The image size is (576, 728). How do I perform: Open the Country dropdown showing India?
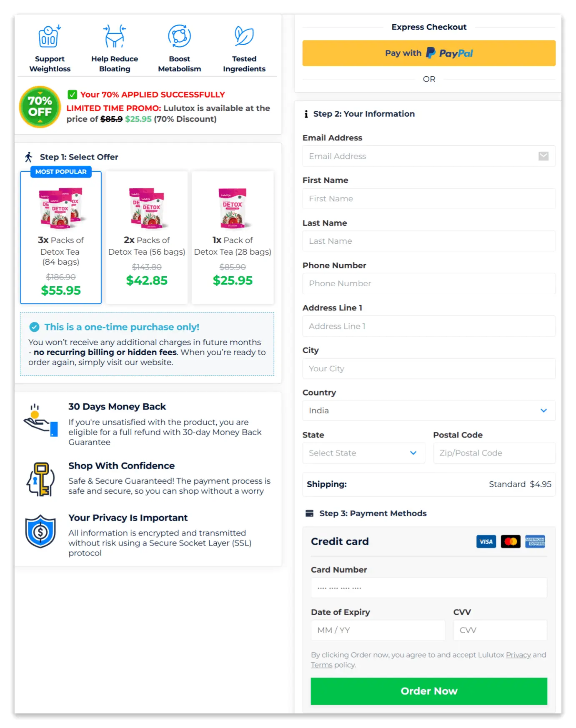[x=428, y=410]
